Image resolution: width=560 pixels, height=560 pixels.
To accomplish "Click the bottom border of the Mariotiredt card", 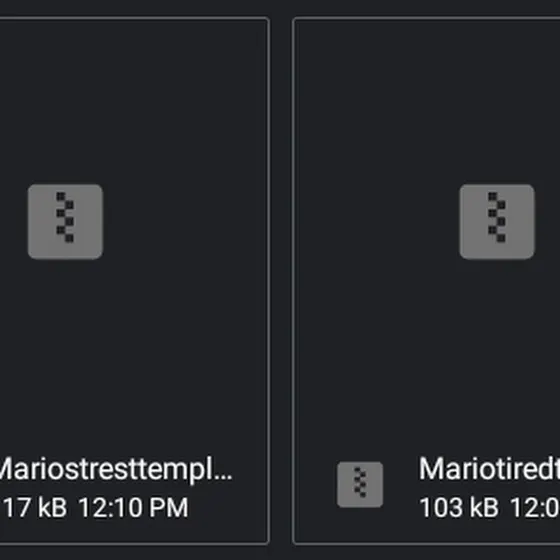I will [427, 544].
